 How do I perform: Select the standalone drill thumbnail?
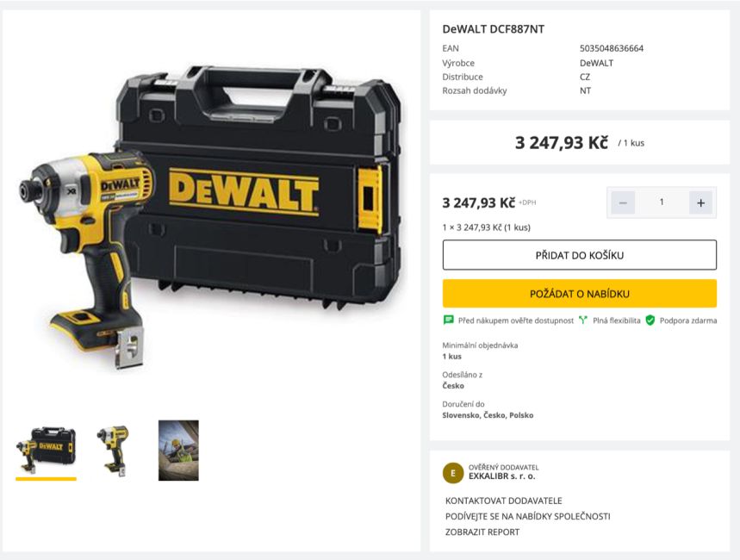[x=113, y=451]
